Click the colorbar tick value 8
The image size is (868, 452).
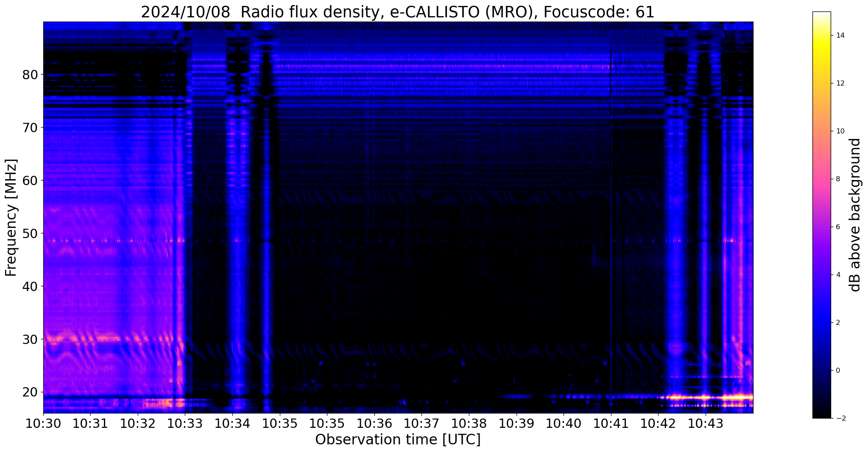837,179
